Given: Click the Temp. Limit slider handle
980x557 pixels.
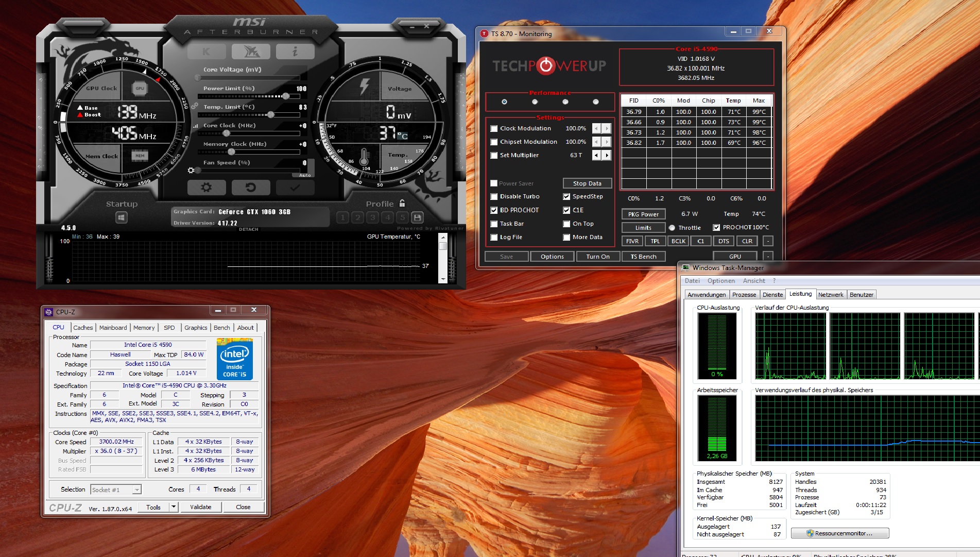Looking at the screenshot, I should pyautogui.click(x=271, y=114).
